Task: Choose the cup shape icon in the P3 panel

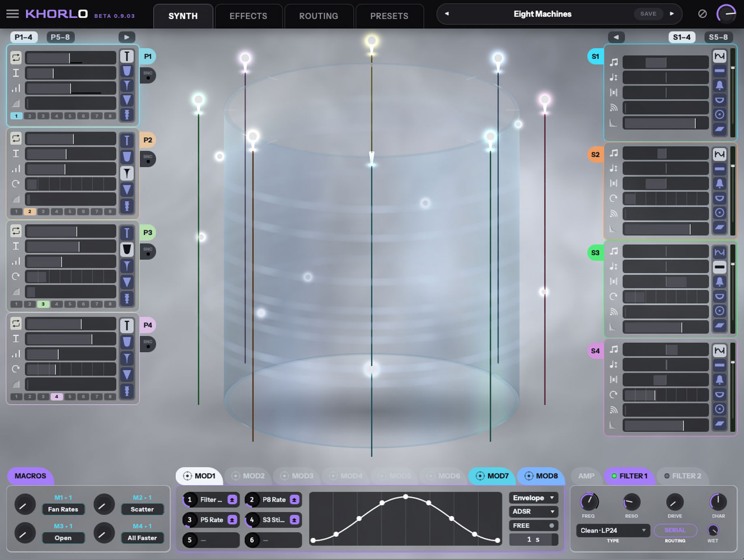Action: (127, 249)
